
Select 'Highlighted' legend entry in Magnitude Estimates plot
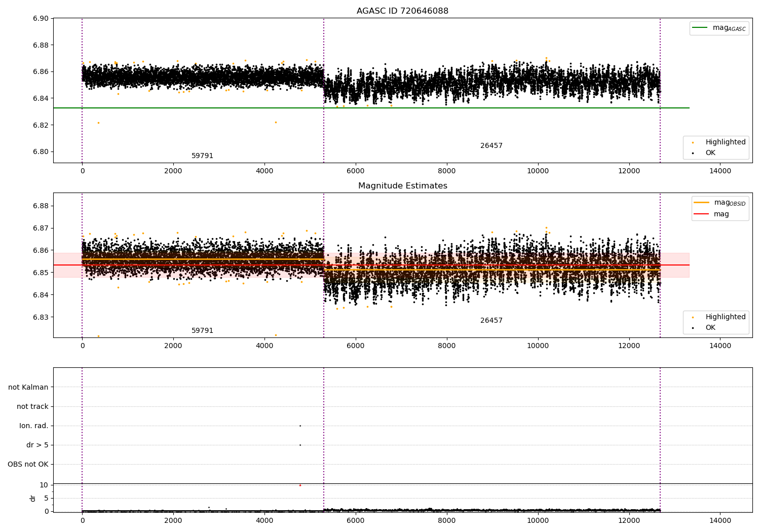coord(726,317)
